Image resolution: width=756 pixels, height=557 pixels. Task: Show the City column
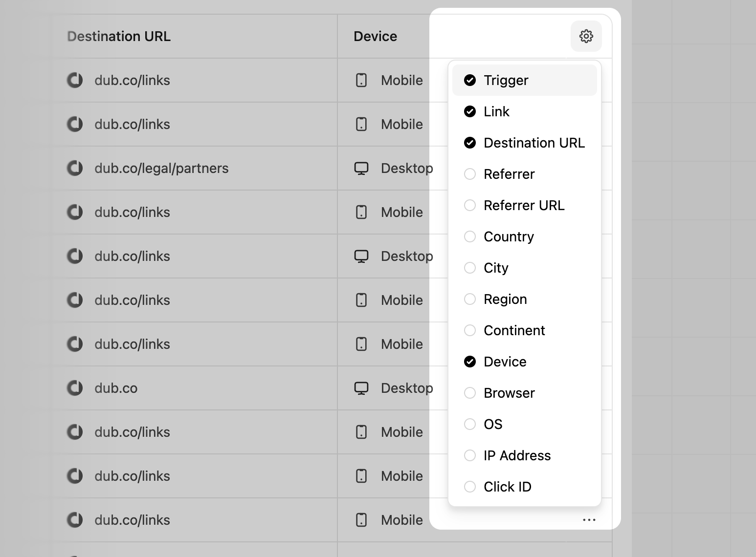pyautogui.click(x=524, y=268)
